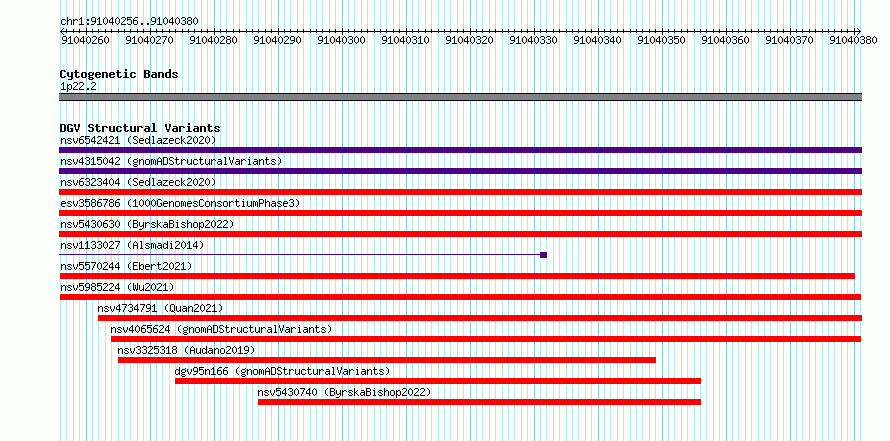
Task: Click the small purple square of nsv1133027
Action: coord(543,255)
